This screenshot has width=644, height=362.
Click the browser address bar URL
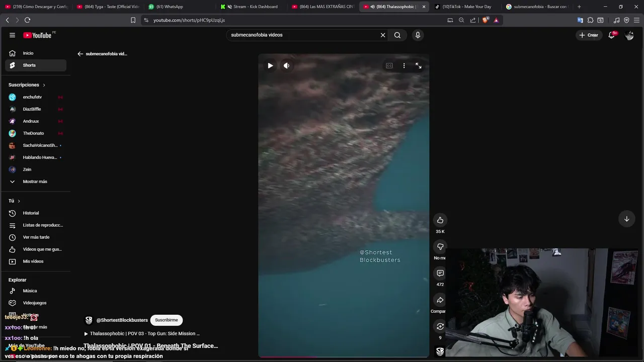(x=189, y=20)
